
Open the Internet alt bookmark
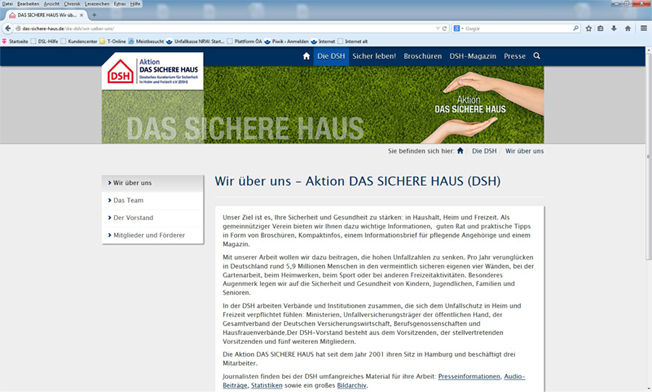[353, 41]
